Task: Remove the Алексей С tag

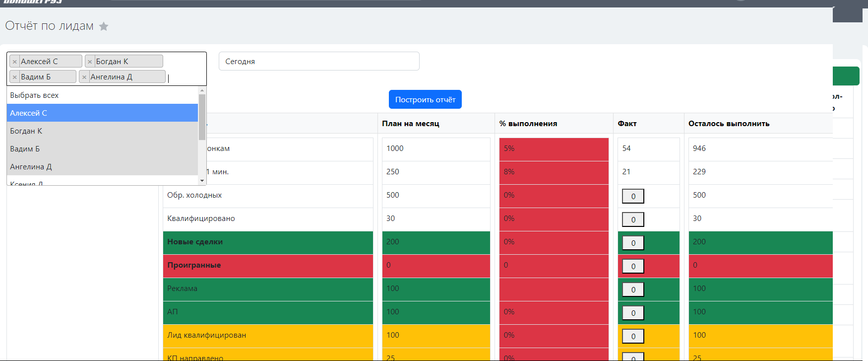Action: click(15, 62)
